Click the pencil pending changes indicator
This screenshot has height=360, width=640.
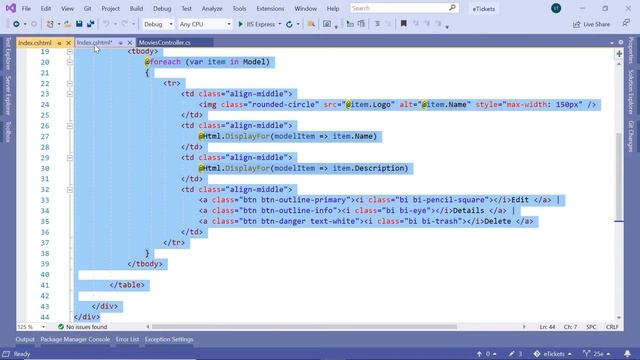tap(516, 354)
